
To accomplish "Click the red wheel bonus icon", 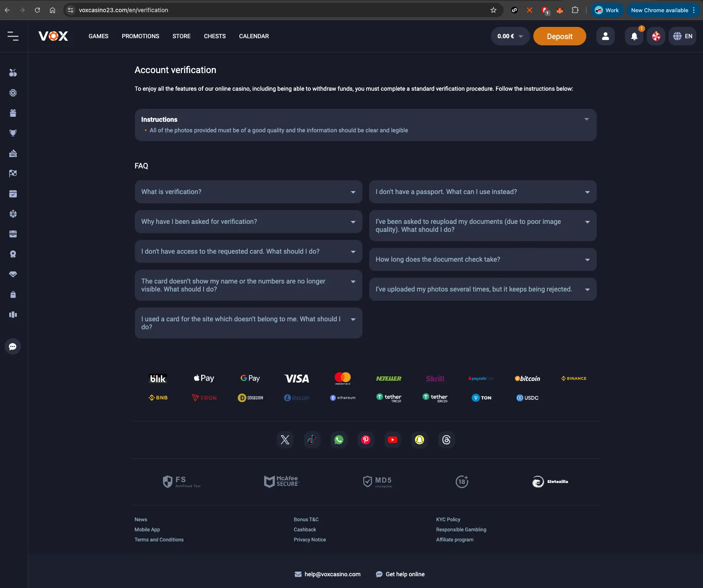I will 656,36.
